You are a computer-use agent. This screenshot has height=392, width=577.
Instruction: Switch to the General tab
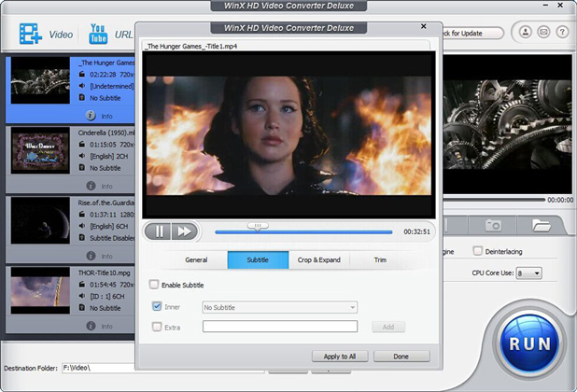pos(196,260)
